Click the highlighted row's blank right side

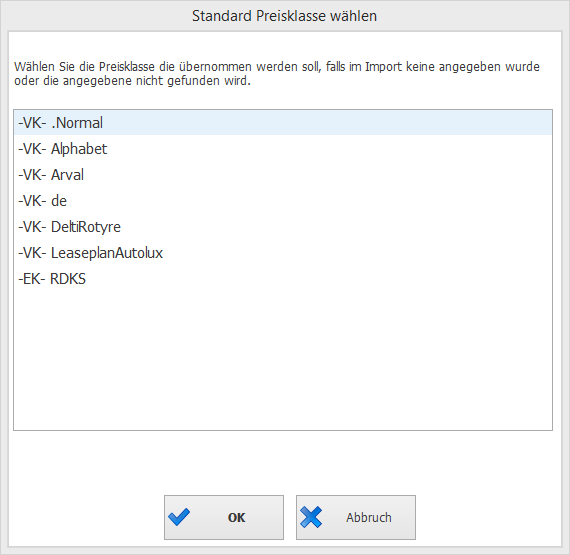click(x=327, y=123)
